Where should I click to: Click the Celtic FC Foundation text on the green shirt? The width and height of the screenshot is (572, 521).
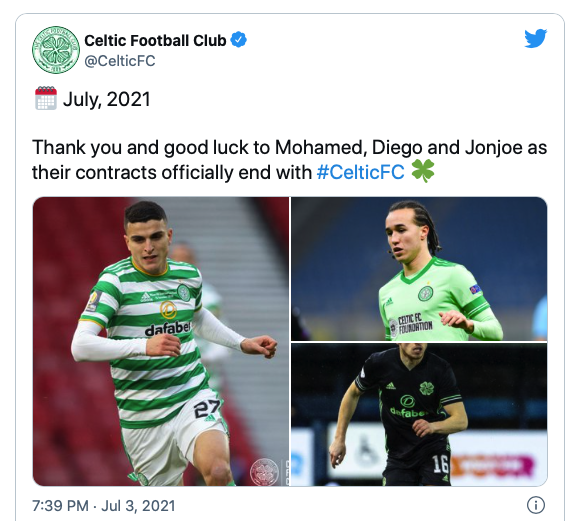pos(415,324)
